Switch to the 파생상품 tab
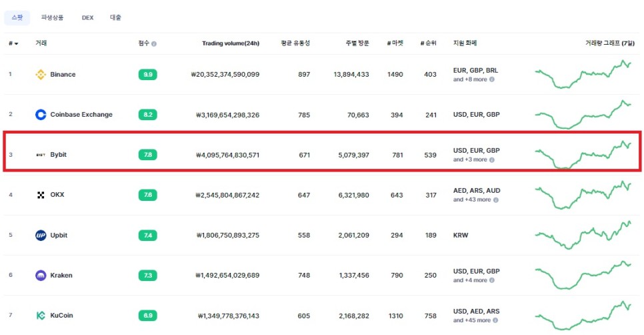644x335 pixels. coord(52,17)
